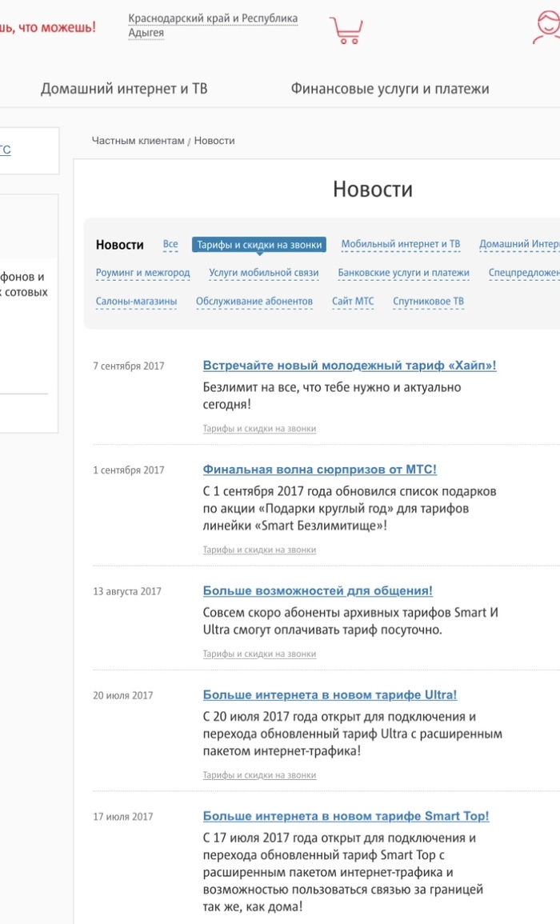This screenshot has height=924, width=560.
Task: Filter news by Сайт МТС
Action: pyautogui.click(x=353, y=302)
